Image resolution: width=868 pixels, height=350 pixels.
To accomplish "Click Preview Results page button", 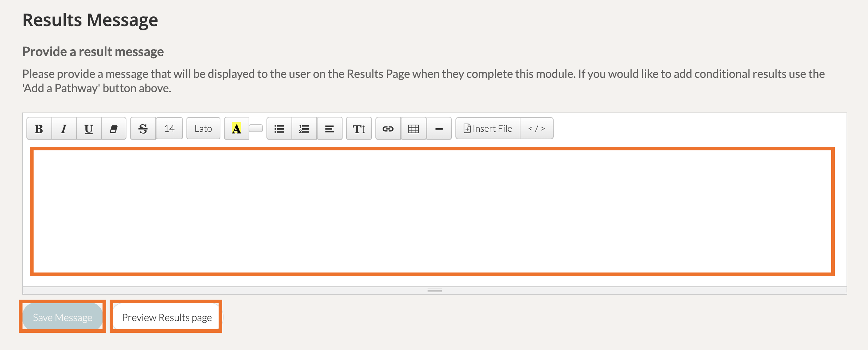I will pos(167,317).
